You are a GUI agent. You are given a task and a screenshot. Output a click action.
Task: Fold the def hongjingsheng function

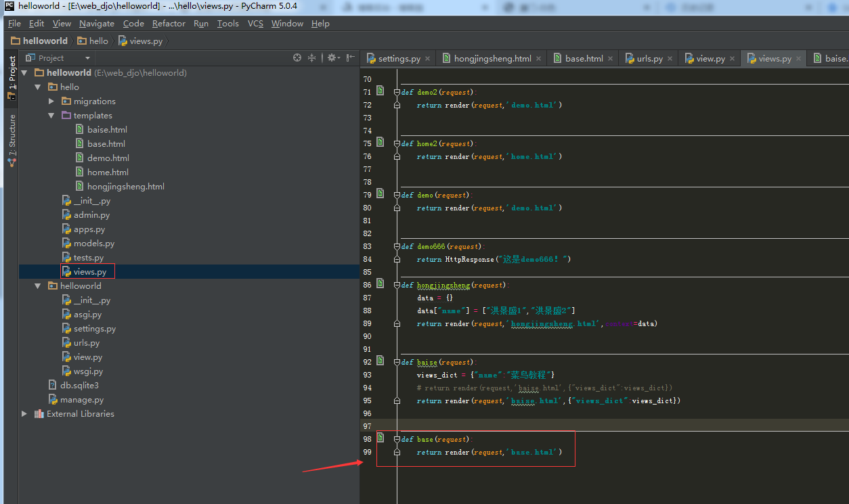397,285
